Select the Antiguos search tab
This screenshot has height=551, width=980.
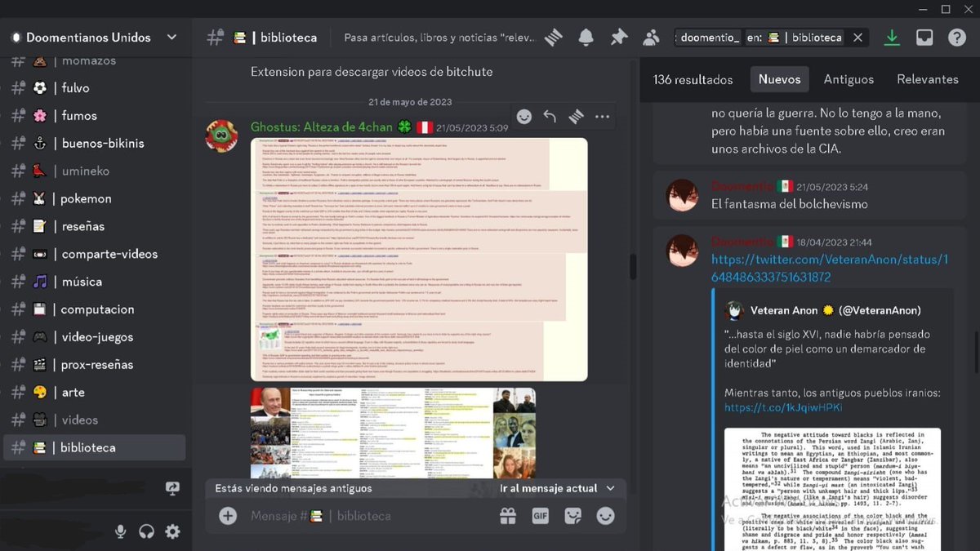coord(849,79)
